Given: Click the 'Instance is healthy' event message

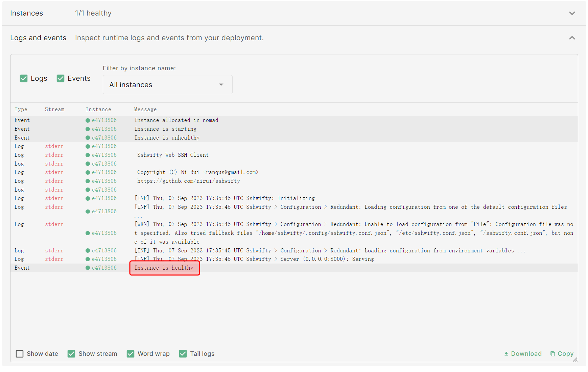Looking at the screenshot, I should point(164,268).
